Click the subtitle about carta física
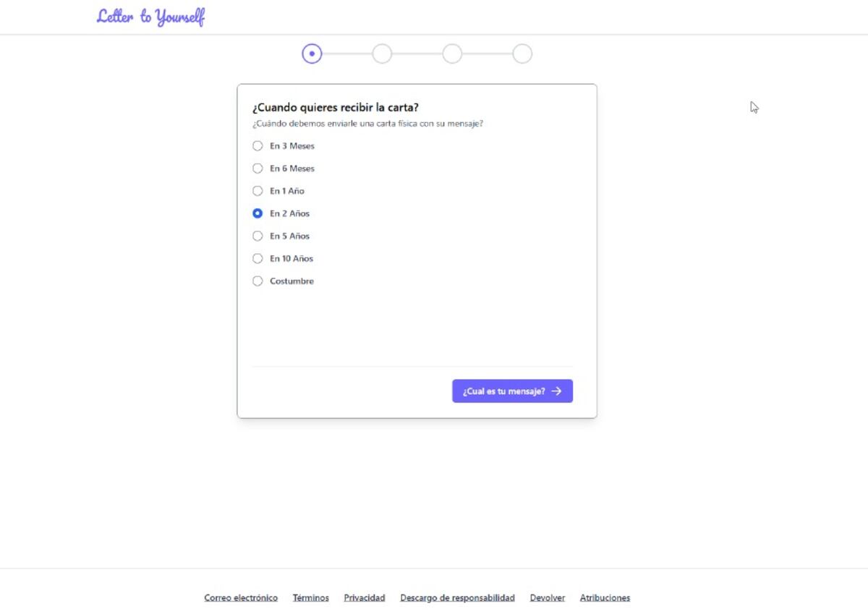 point(367,124)
